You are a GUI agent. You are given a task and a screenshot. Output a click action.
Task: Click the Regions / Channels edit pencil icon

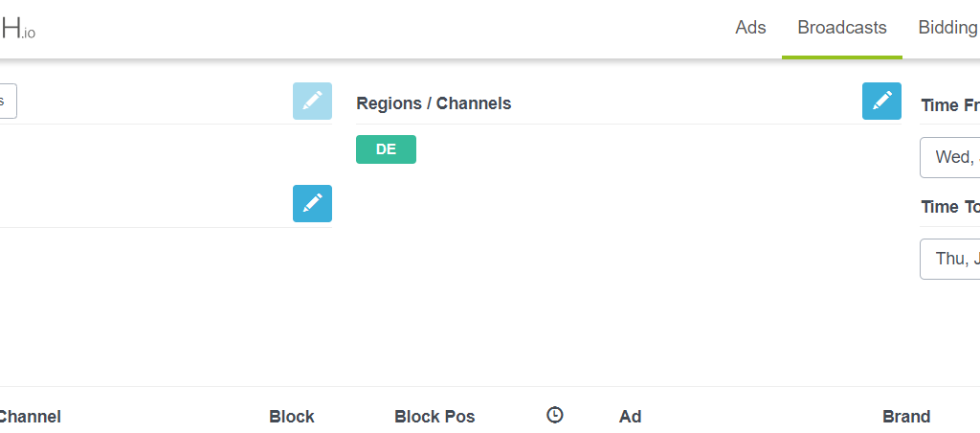tap(881, 101)
